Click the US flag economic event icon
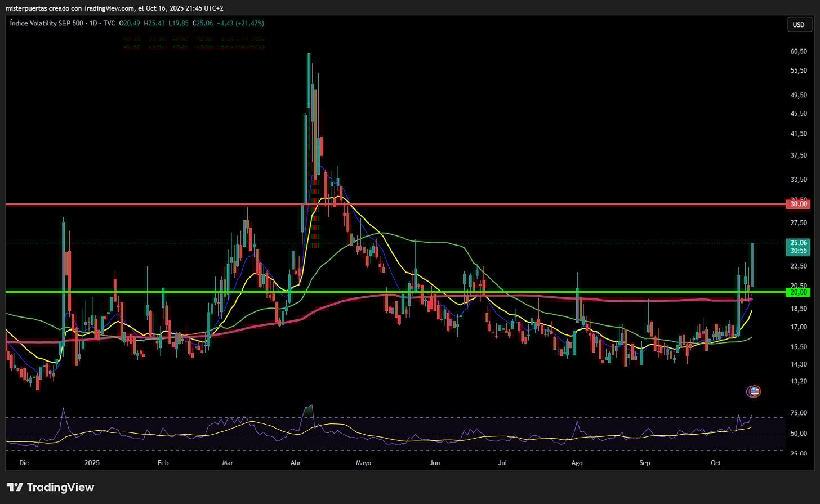Screen dimensions: 820x504 coord(754,391)
